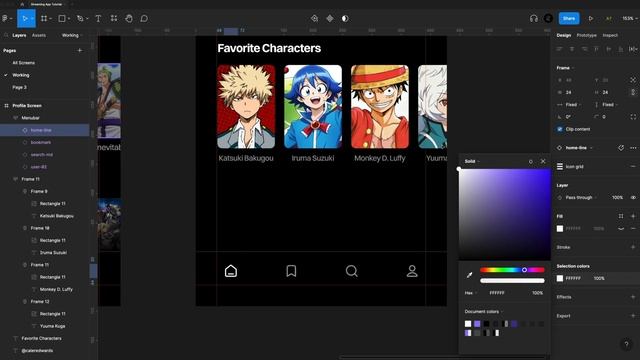This screenshot has width=640, height=360.
Task: Add a new page with plus icon
Action: tap(80, 50)
